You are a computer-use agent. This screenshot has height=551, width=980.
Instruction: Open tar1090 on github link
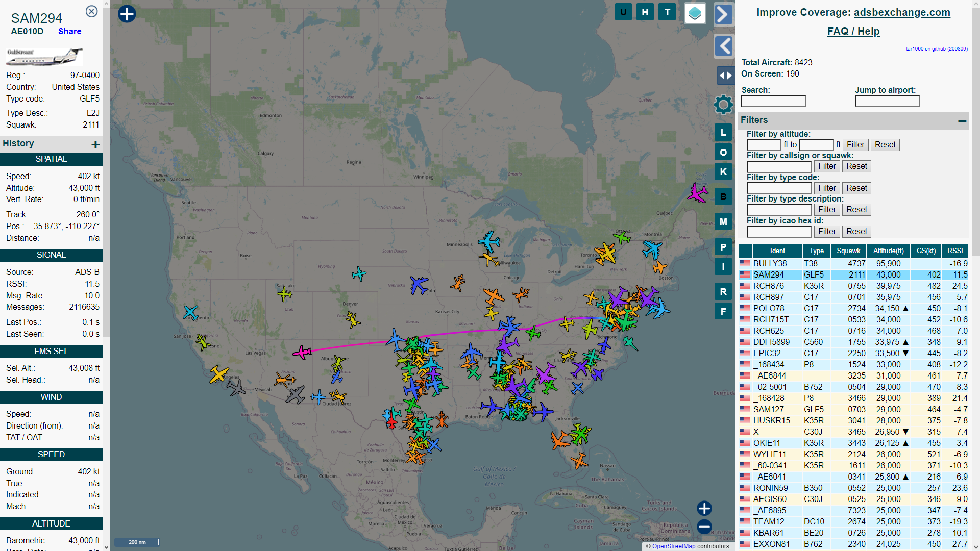(937, 49)
